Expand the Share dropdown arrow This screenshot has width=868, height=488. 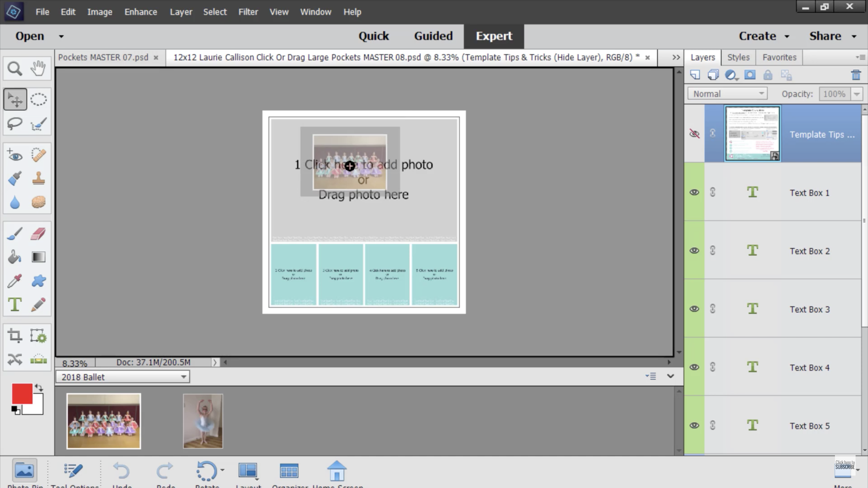coord(854,36)
